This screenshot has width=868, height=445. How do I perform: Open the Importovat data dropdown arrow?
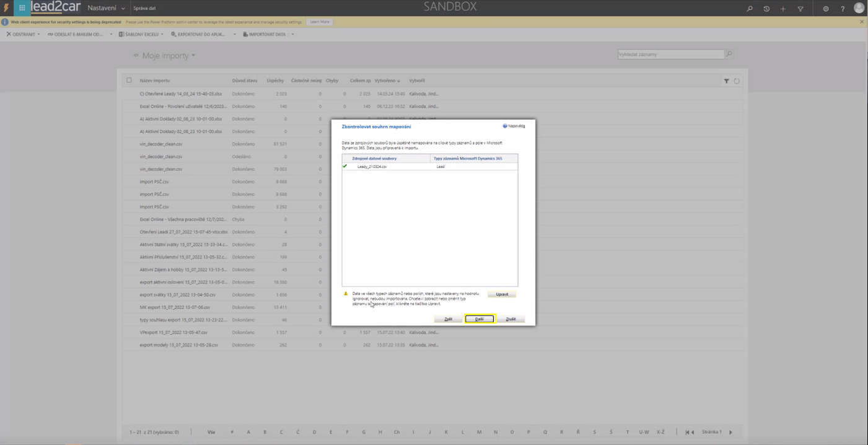[292, 35]
